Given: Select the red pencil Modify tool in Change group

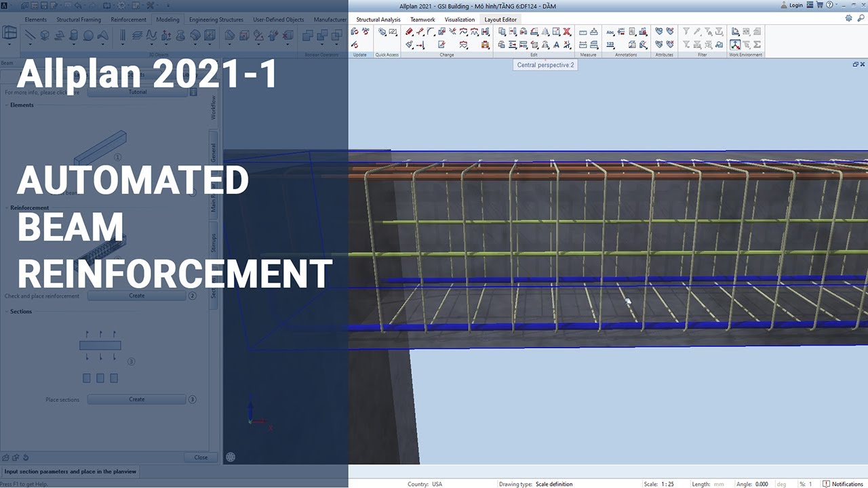Looking at the screenshot, I should [x=409, y=31].
